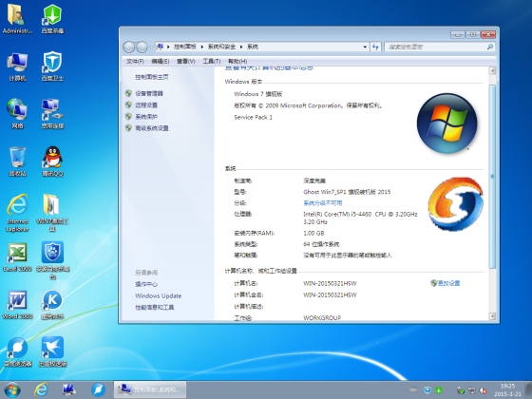The height and width of the screenshot is (399, 532).
Task: Open Action Center (操作中心) link
Action: point(146,284)
